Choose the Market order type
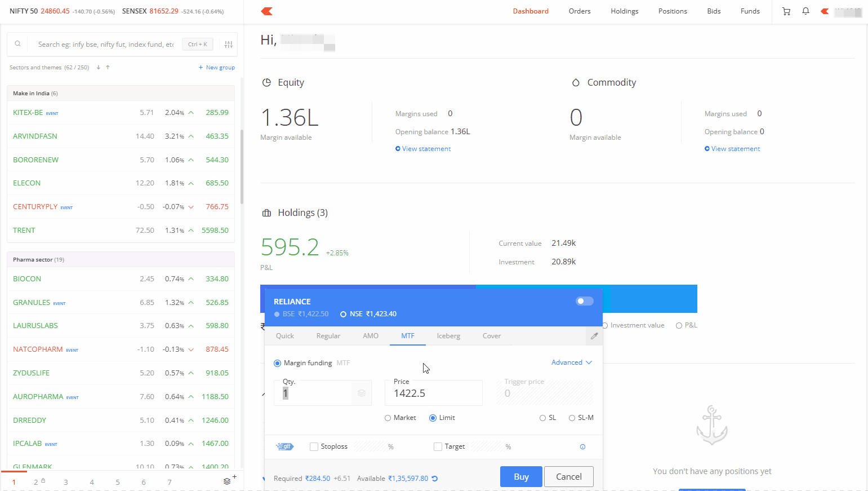868x491 pixels. (x=388, y=418)
